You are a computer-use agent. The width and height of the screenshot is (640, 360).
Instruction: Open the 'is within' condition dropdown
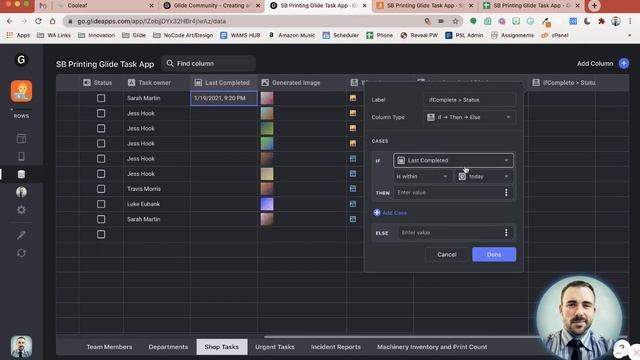coord(422,177)
